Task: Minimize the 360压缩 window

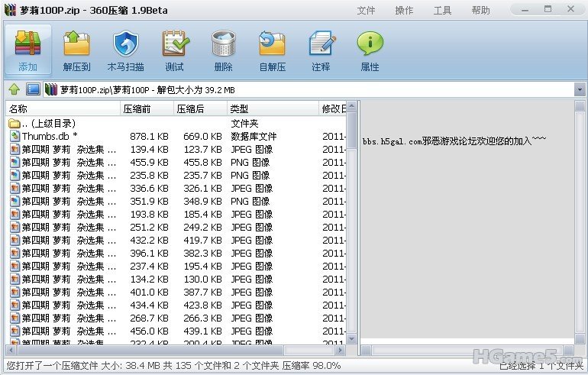Action: 525,10
